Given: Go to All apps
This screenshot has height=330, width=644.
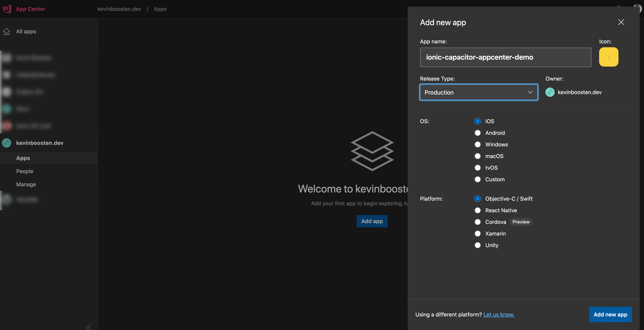Looking at the screenshot, I should click(26, 32).
